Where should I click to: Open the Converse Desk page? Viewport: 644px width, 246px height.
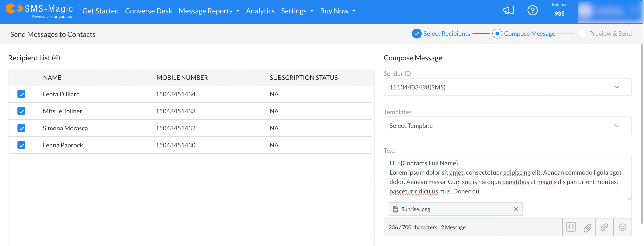pyautogui.click(x=148, y=11)
